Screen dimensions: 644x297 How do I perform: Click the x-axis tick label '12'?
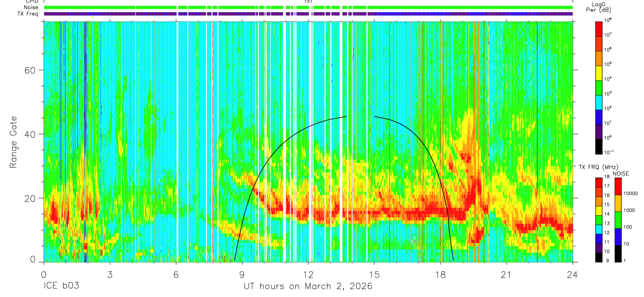[308, 274]
